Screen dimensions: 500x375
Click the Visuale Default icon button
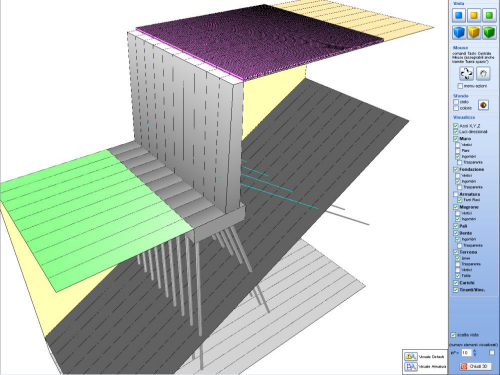pyautogui.click(x=411, y=356)
